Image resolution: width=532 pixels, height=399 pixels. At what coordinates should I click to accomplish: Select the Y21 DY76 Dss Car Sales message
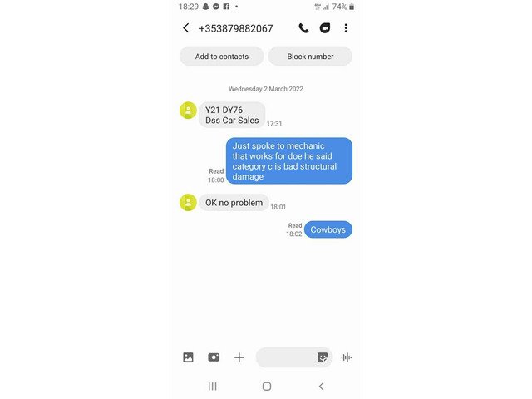tap(232, 115)
